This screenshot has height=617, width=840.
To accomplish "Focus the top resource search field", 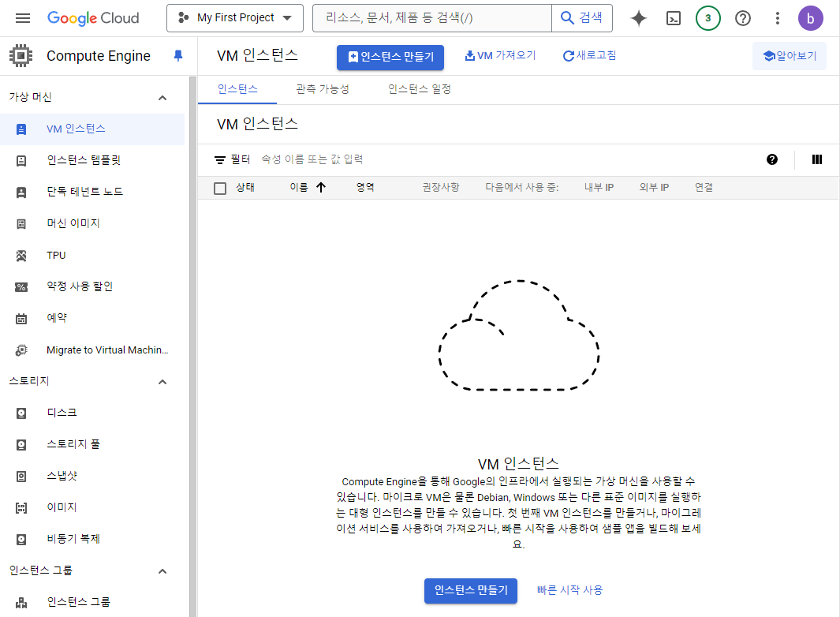I will pos(431,18).
